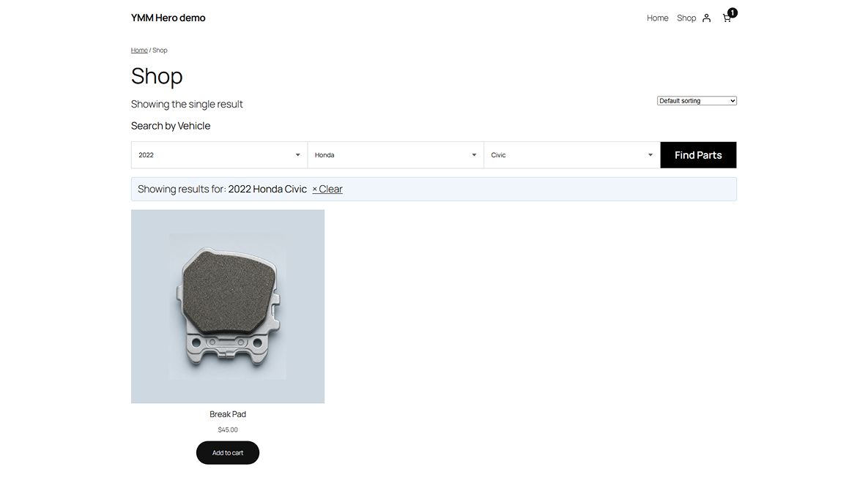This screenshot has width=868, height=483.
Task: Follow the Home breadcrumb link
Action: (139, 50)
